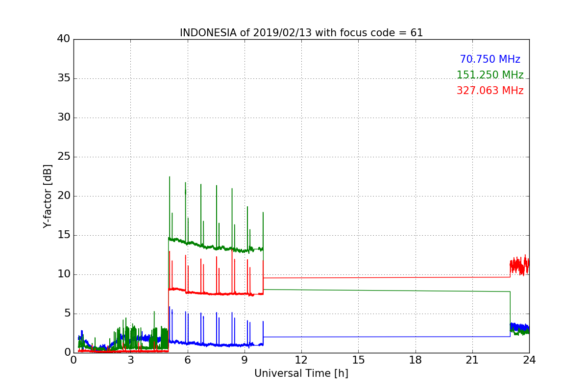
Task: Click the '24' tick on the Universal Time axis
Action: coord(529,360)
